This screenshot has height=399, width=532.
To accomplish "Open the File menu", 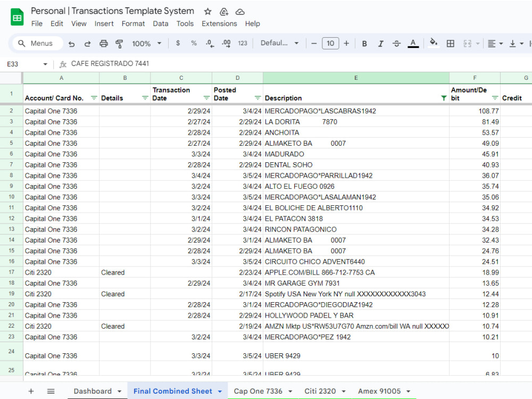I will [x=37, y=24].
